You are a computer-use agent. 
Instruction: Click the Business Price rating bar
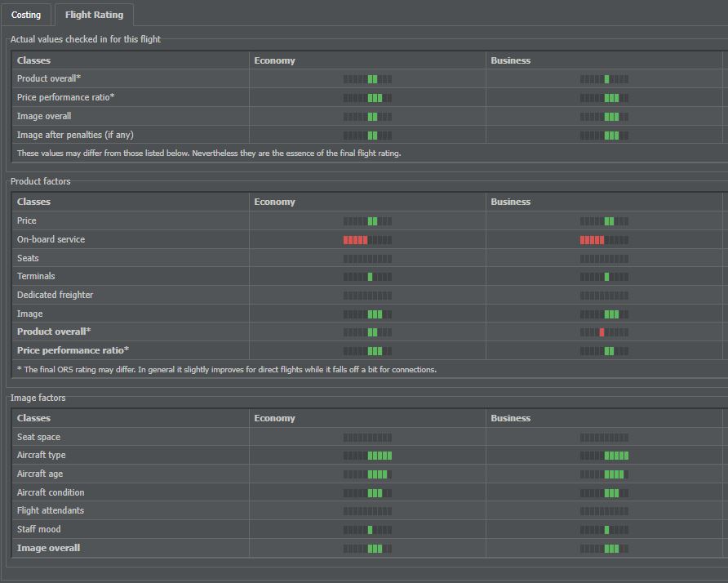click(604, 221)
